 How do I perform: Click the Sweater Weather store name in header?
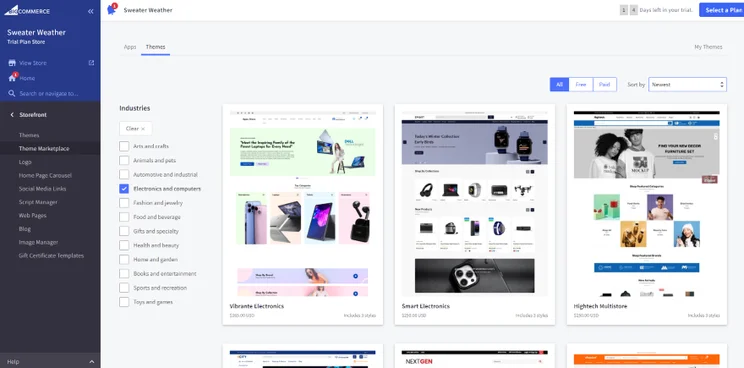(x=148, y=10)
